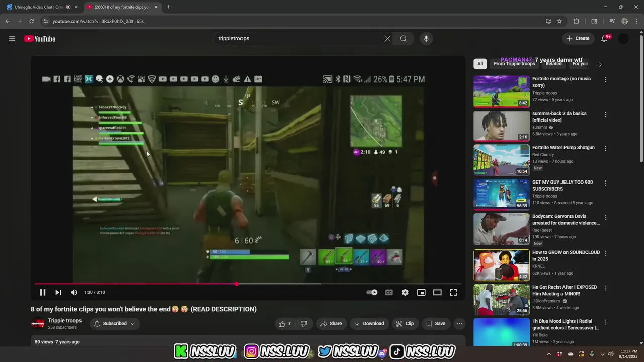Install app icon in address bar

tap(548, 21)
